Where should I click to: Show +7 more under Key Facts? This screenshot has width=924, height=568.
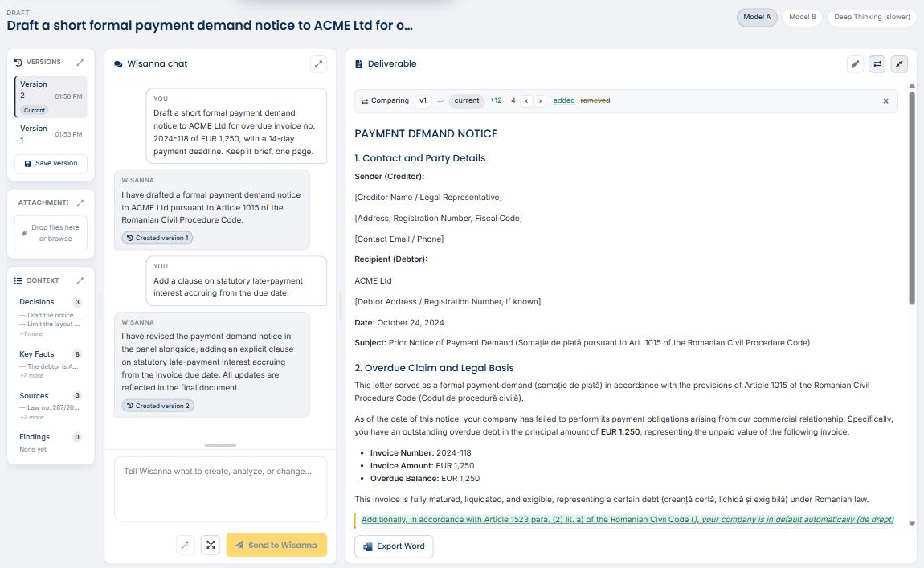point(31,376)
